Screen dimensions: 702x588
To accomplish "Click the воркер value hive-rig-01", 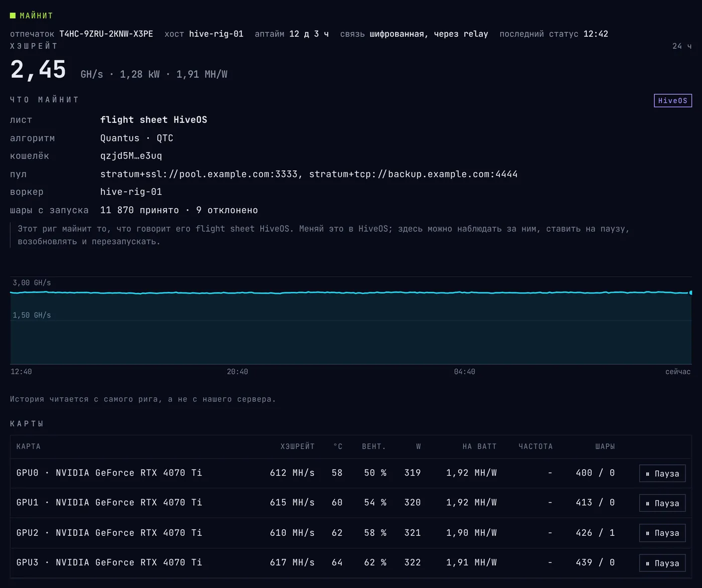I will click(x=131, y=192).
